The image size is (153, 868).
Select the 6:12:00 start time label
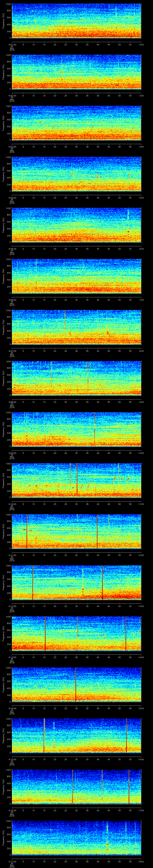(12, 606)
